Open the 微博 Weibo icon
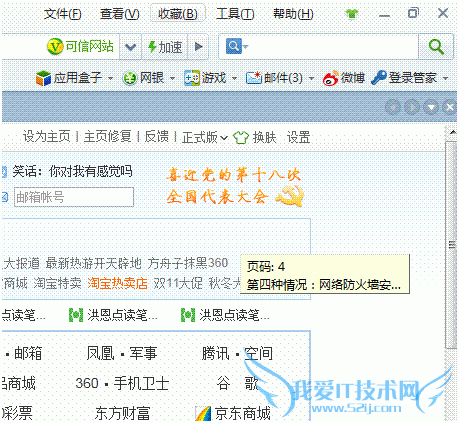459x423 pixels. [x=330, y=79]
